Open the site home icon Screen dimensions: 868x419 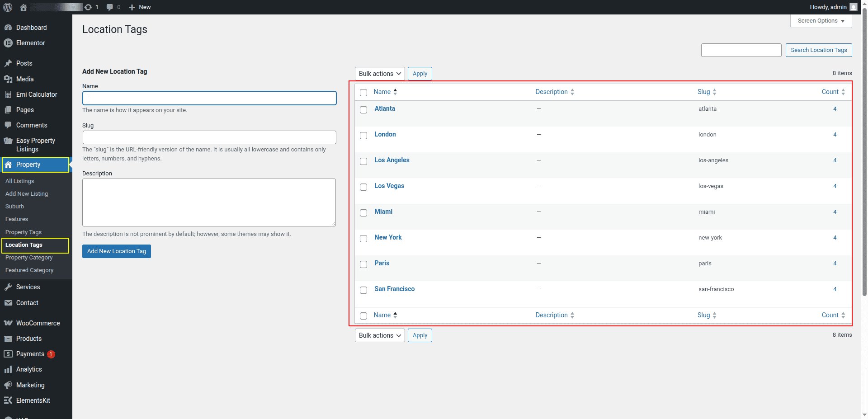(24, 7)
